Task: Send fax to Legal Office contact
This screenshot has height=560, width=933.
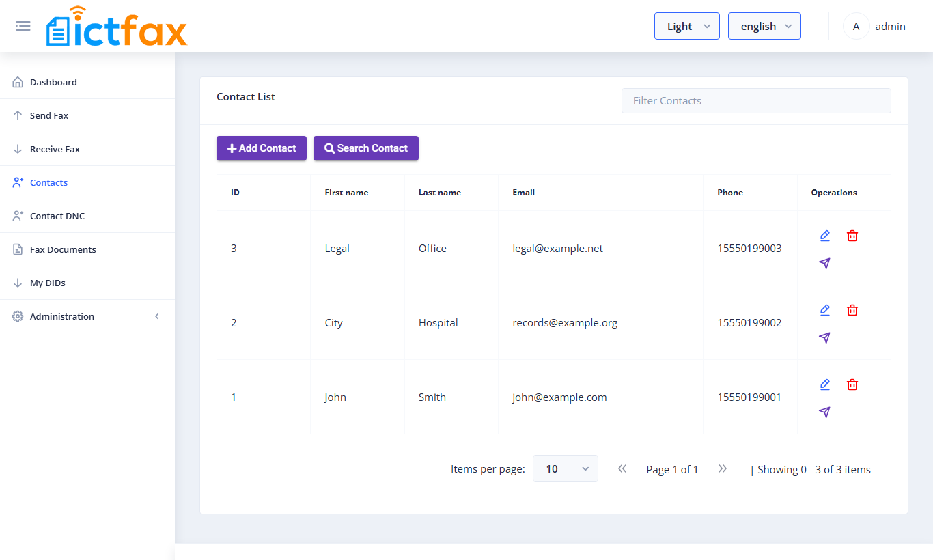Action: (824, 264)
